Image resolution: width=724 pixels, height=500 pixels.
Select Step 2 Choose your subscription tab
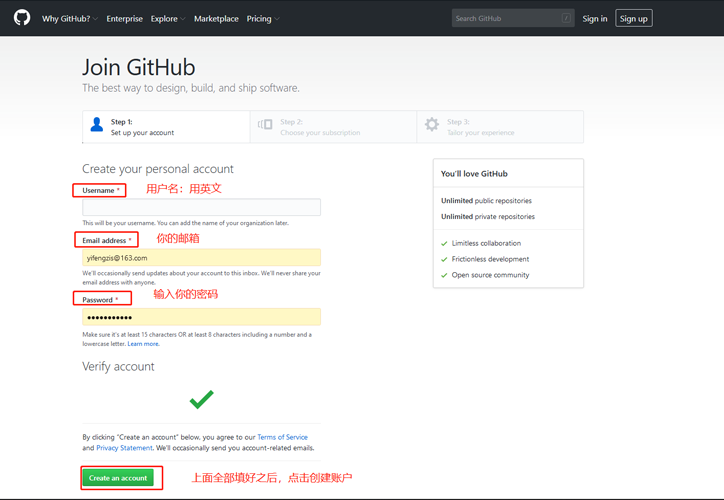coord(333,127)
